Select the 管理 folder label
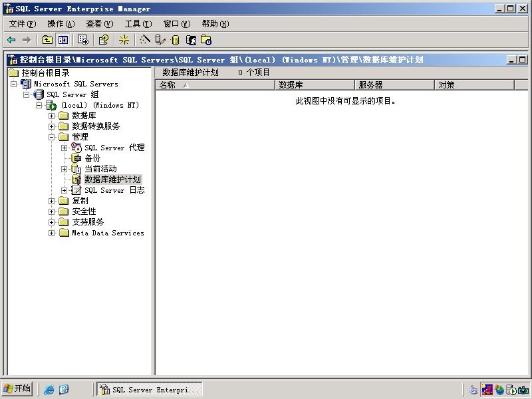Viewport: 532px width, 399px height. coord(80,137)
